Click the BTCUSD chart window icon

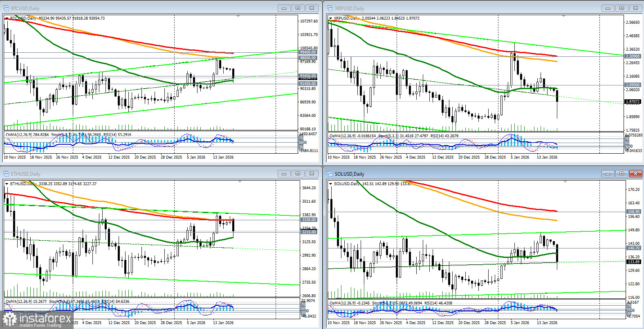pyautogui.click(x=6, y=8)
